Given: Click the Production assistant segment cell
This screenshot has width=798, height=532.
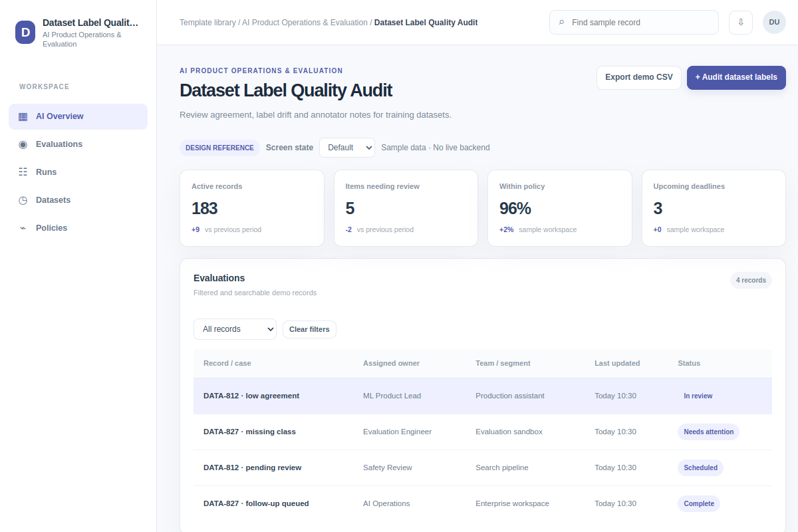Looking at the screenshot, I should tap(510, 396).
